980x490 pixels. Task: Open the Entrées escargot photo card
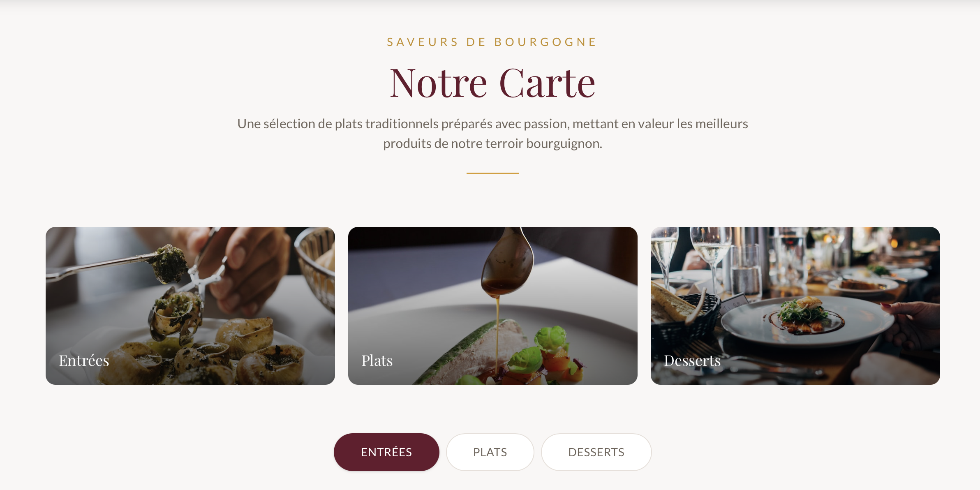coord(190,306)
